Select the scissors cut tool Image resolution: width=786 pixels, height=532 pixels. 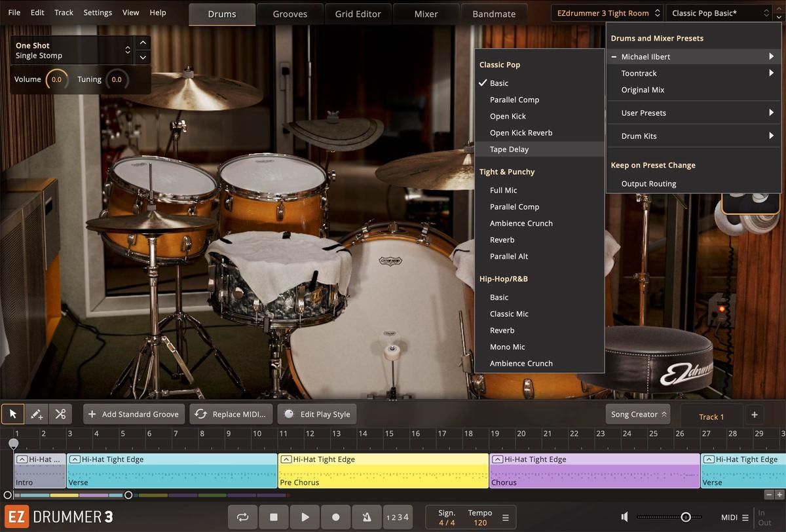[60, 414]
